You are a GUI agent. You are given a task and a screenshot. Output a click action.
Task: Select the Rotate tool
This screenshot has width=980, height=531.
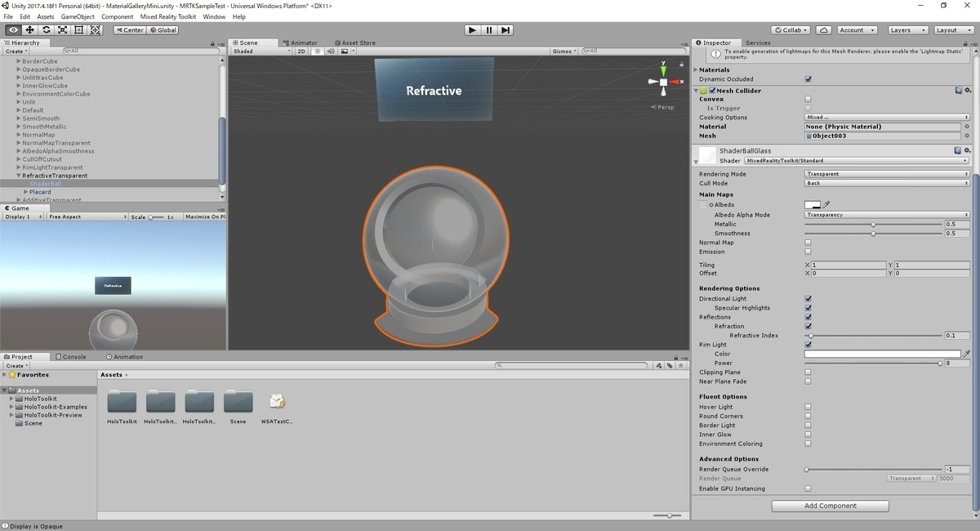point(47,29)
